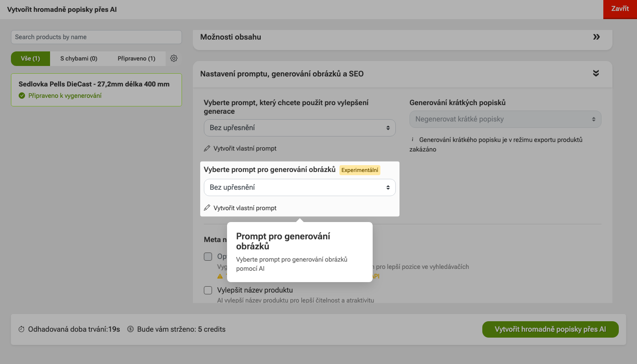The height and width of the screenshot is (364, 637).
Task: Click green check icon beside Připraveno k vygenerování
Action: pos(22,96)
